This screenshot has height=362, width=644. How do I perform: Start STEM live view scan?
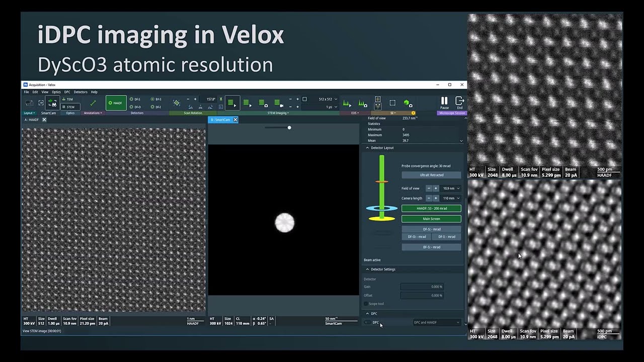pos(232,103)
